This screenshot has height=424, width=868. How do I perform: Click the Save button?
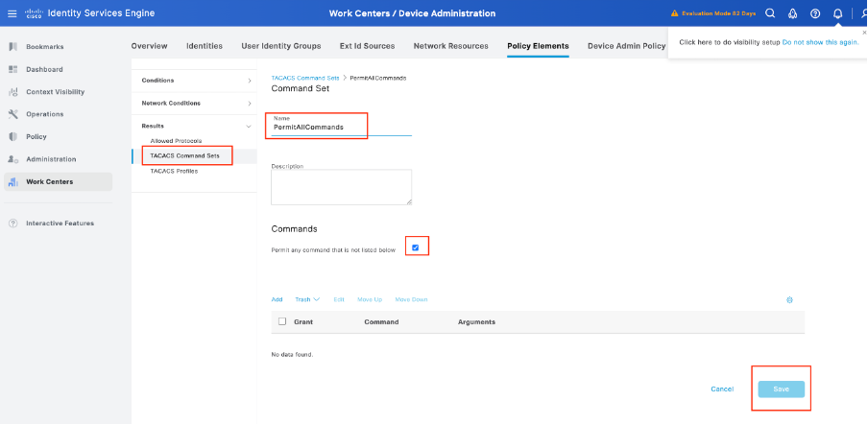[781, 389]
